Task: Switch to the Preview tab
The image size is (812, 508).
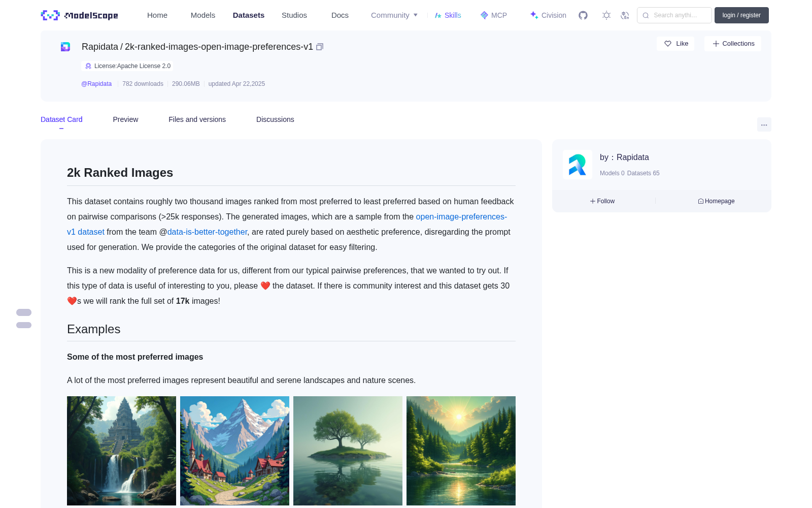Action: 125,119
